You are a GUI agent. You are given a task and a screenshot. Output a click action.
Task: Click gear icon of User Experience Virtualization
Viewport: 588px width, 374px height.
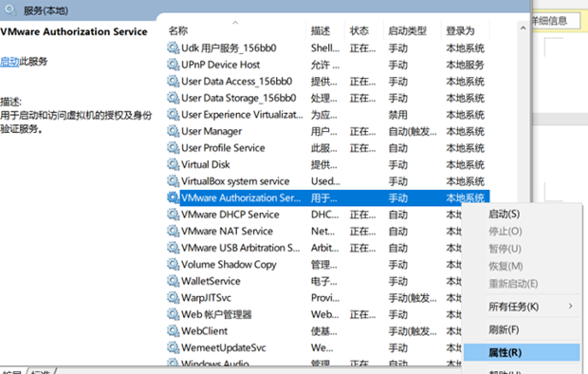click(x=173, y=115)
